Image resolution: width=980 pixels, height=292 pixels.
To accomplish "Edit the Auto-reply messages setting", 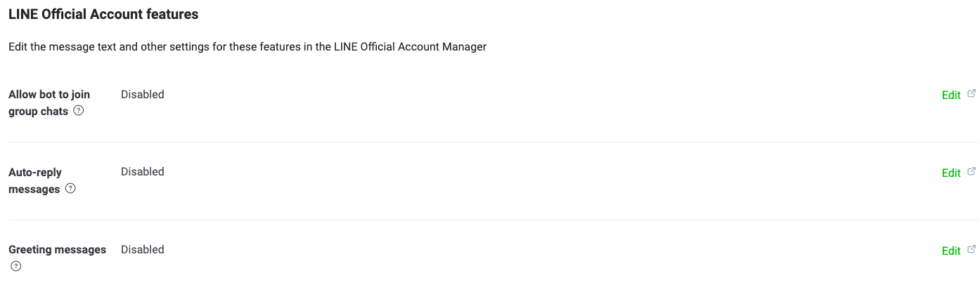I will 951,173.
